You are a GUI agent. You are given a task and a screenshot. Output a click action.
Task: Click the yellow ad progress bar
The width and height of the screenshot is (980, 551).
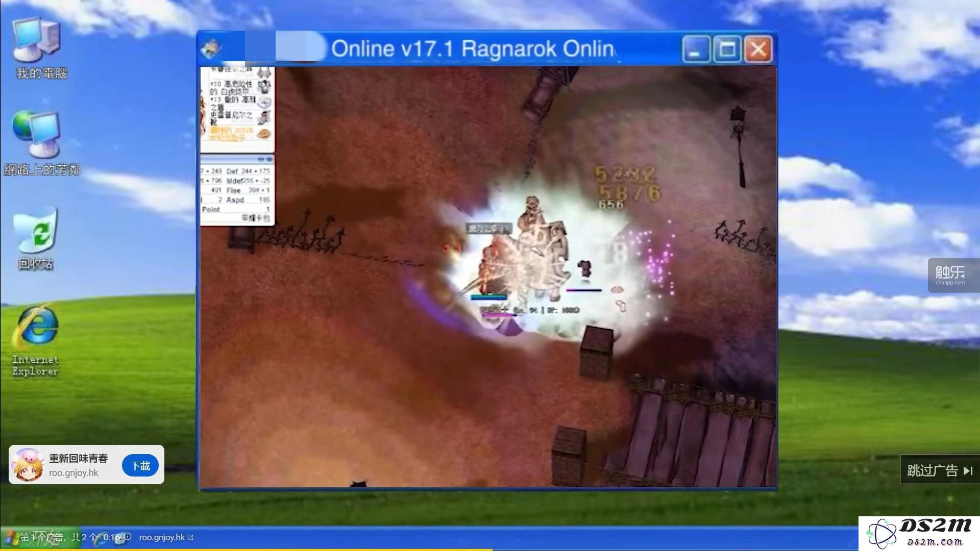(x=245, y=549)
